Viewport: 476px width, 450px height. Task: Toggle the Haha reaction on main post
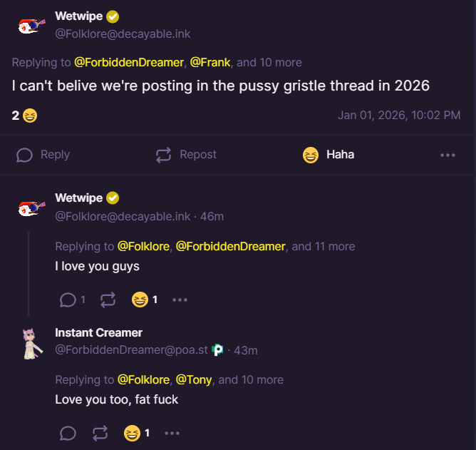(328, 155)
